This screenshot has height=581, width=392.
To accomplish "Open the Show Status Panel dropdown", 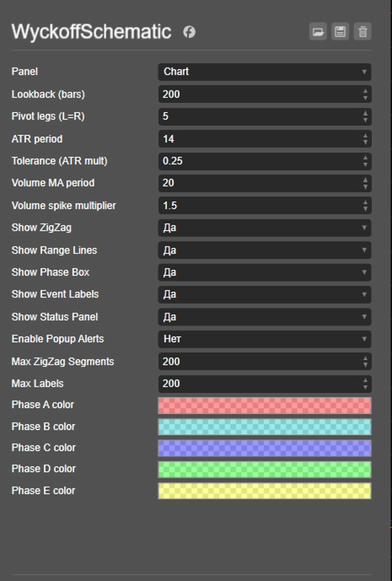I will point(264,317).
